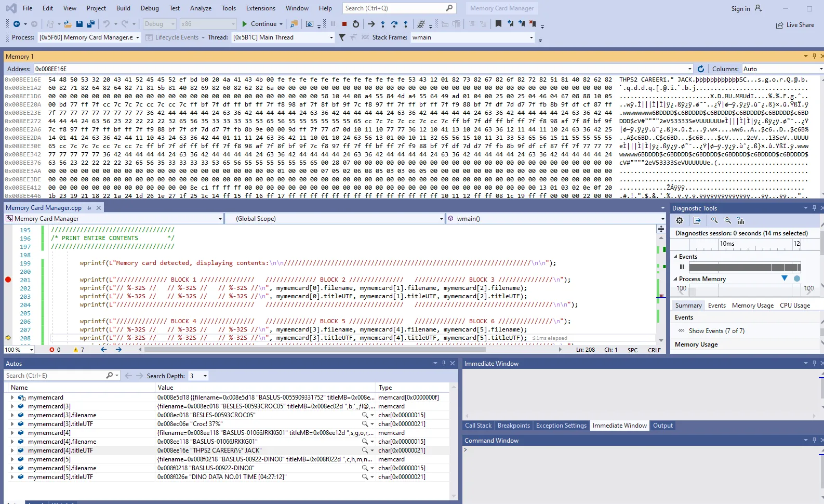Restart the debug session icon
Image resolution: width=824 pixels, height=504 pixels.
pyautogui.click(x=356, y=24)
